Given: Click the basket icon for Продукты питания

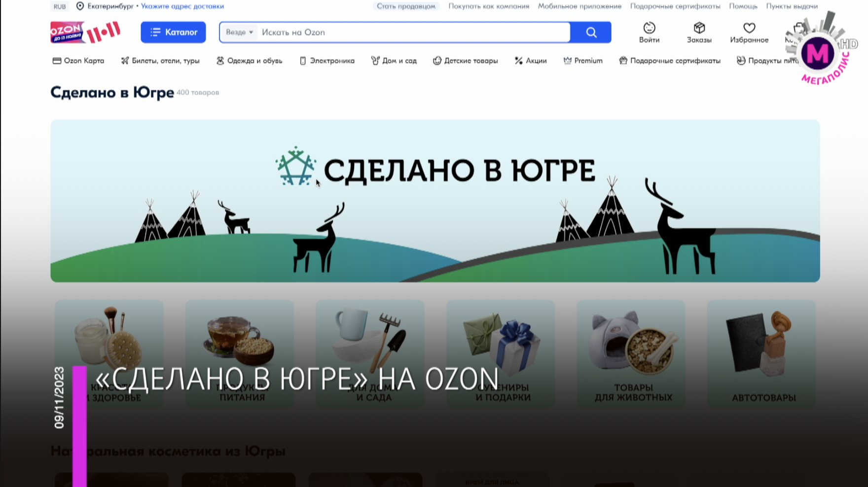Looking at the screenshot, I should [x=741, y=61].
